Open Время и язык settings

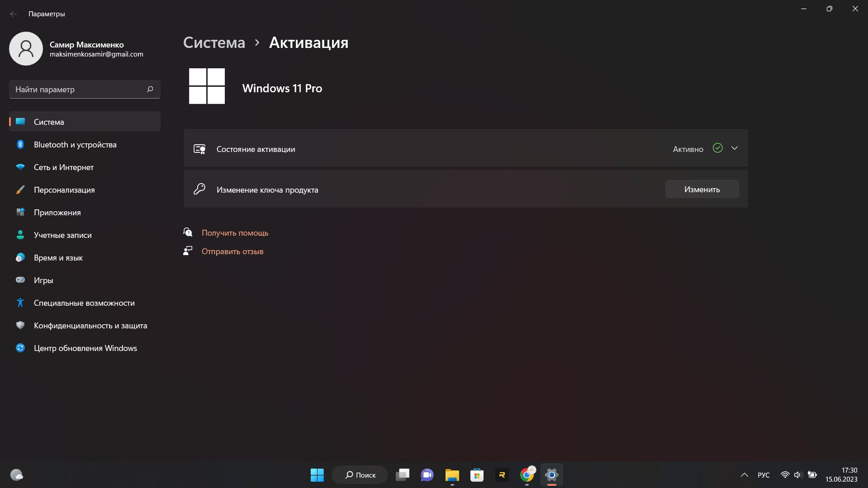point(85,257)
